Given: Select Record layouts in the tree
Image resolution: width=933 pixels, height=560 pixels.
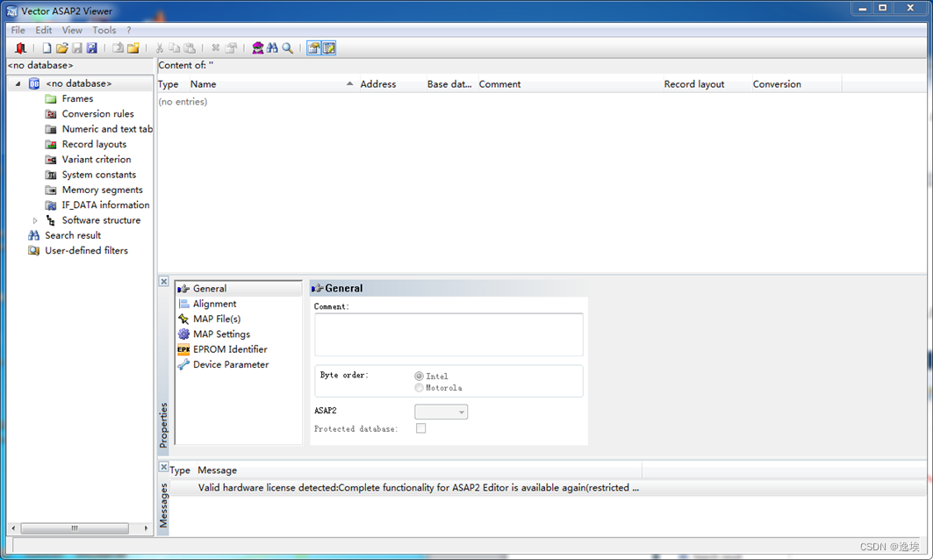Looking at the screenshot, I should click(x=94, y=144).
